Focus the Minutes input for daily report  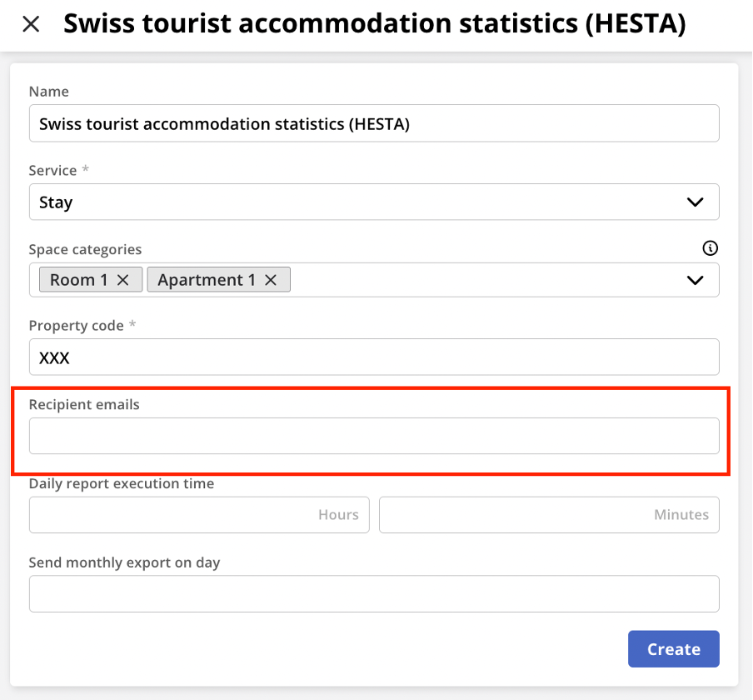point(549,514)
